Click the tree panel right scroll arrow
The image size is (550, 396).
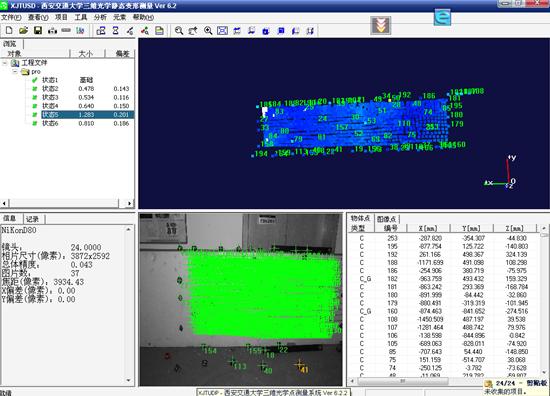(x=129, y=203)
